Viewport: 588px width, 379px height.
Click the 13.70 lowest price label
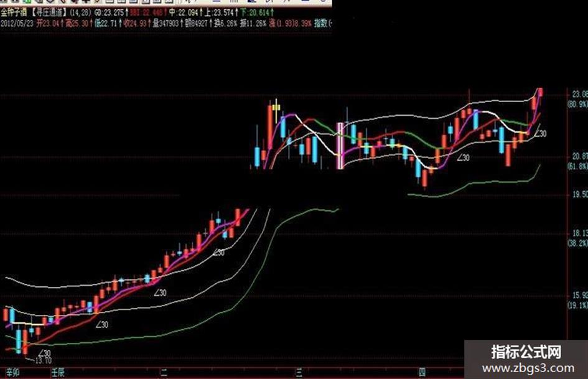[43, 360]
